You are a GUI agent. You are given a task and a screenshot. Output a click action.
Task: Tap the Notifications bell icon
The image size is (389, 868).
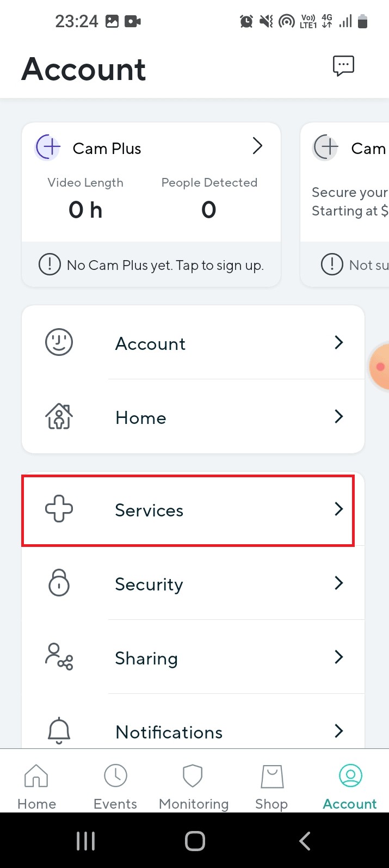point(59,731)
